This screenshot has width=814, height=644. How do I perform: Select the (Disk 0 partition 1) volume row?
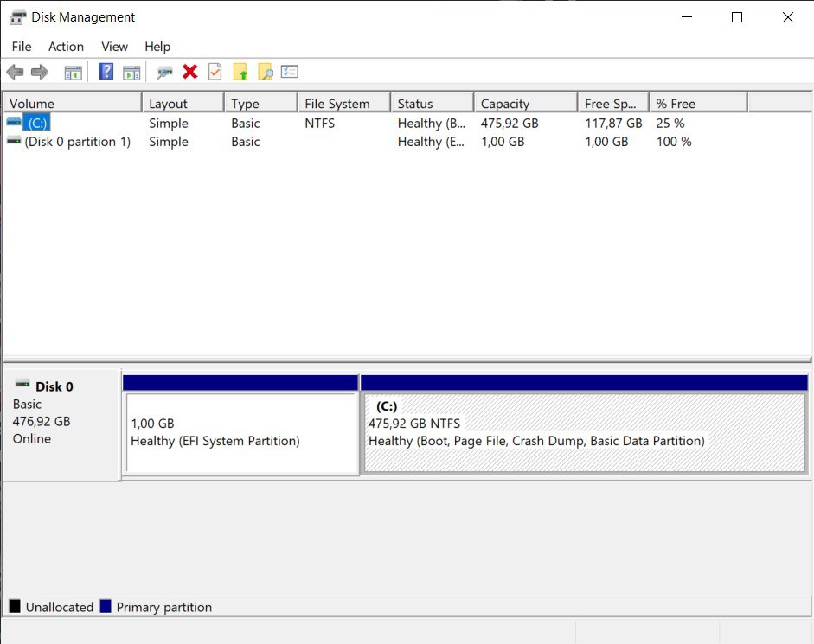[x=77, y=142]
